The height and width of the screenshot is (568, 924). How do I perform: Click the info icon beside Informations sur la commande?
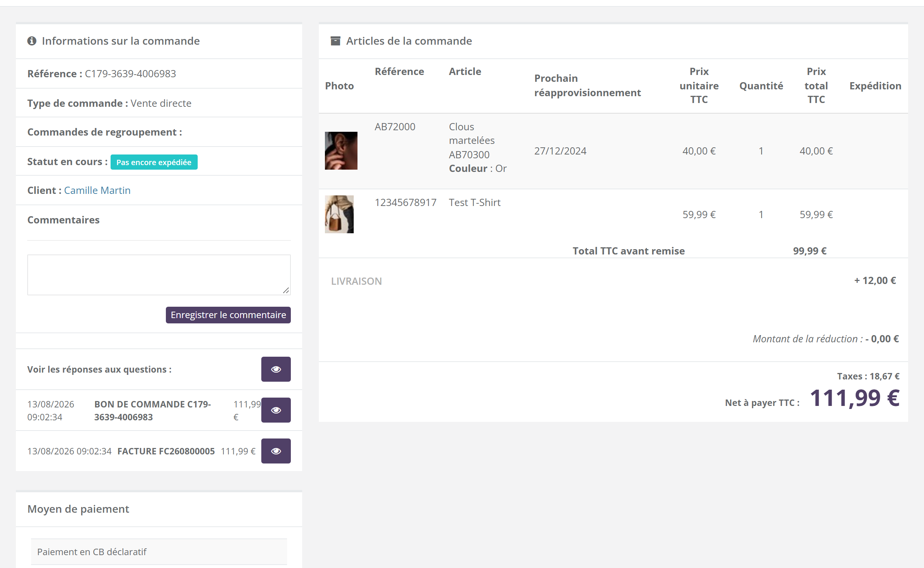point(32,41)
